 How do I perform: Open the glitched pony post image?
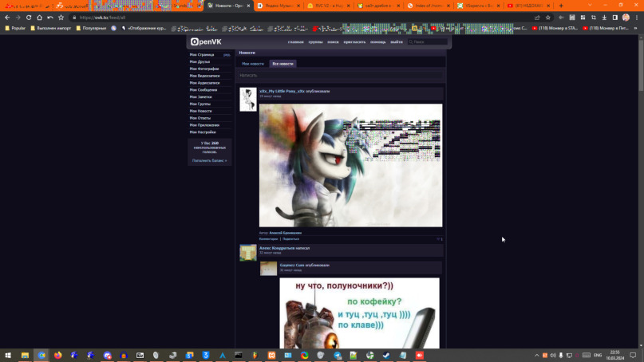[351, 165]
